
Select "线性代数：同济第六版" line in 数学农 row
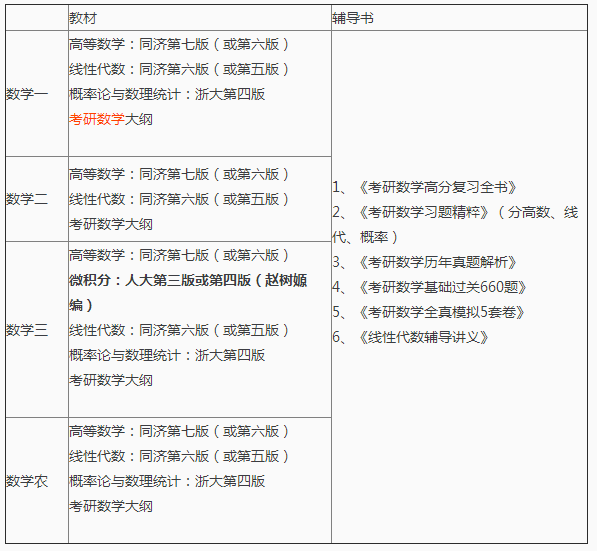pyautogui.click(x=179, y=456)
